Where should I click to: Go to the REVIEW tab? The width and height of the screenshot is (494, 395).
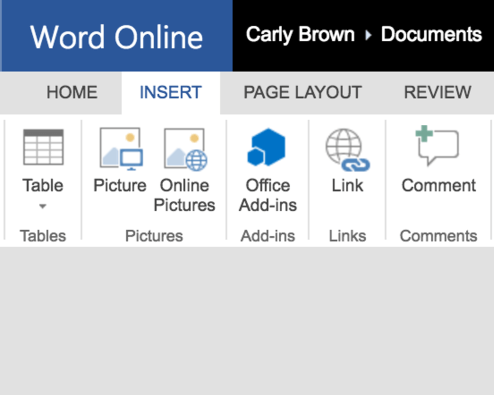(x=437, y=92)
